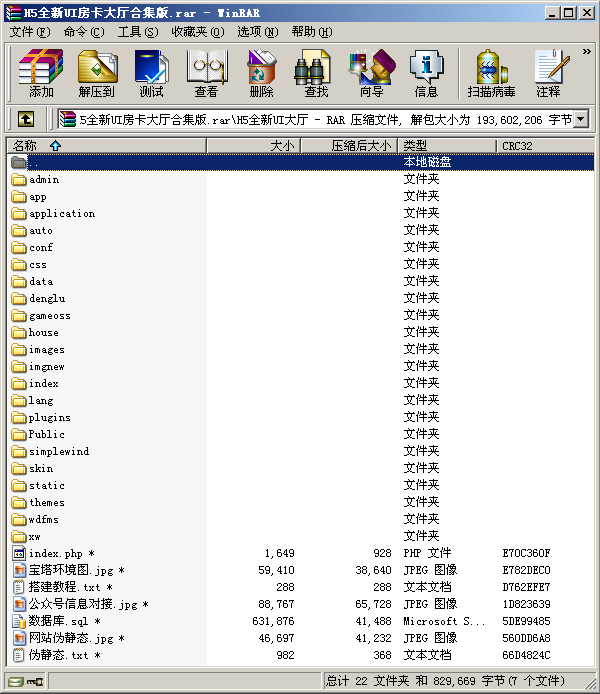Open the File (文件) menu
The height and width of the screenshot is (694, 600).
(x=29, y=32)
